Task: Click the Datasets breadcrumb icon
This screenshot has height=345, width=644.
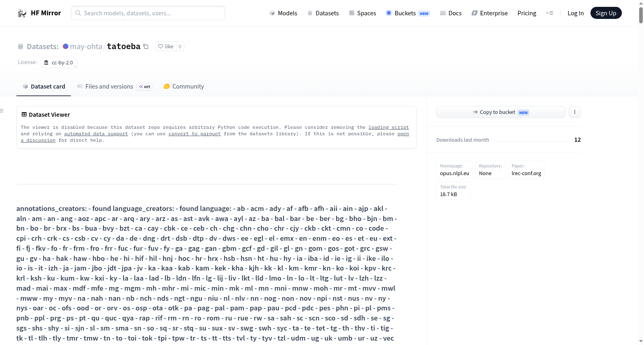Action: click(x=21, y=47)
